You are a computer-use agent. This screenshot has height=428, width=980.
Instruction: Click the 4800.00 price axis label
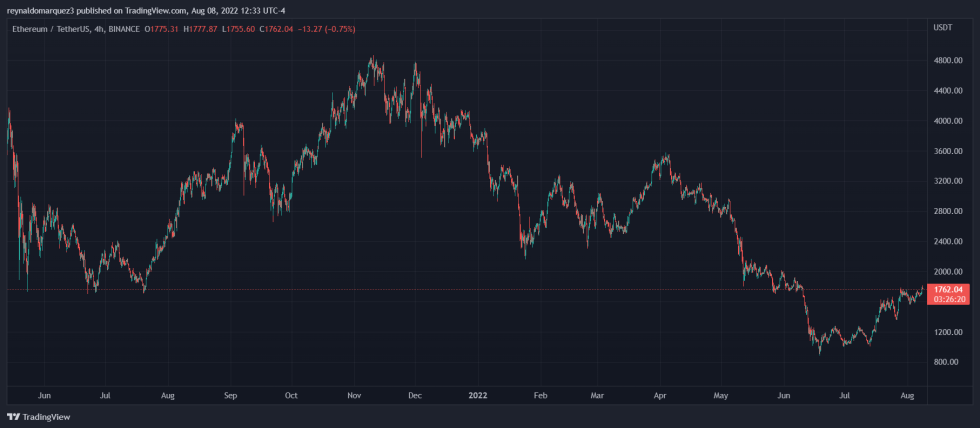pos(948,61)
